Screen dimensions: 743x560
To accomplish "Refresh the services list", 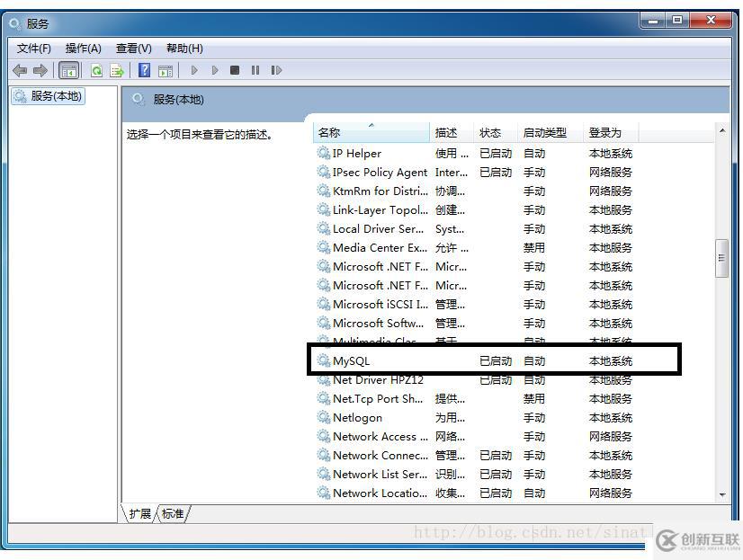I will pos(97,70).
